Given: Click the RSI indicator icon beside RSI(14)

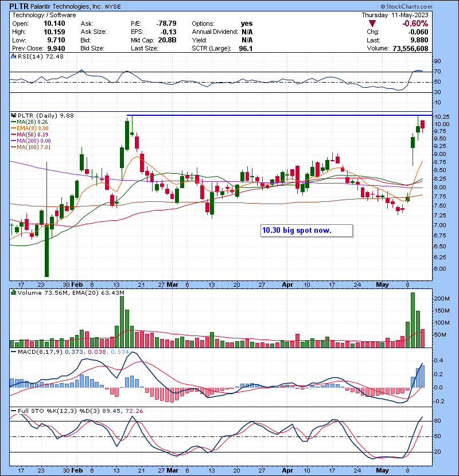Looking at the screenshot, I should [x=13, y=56].
